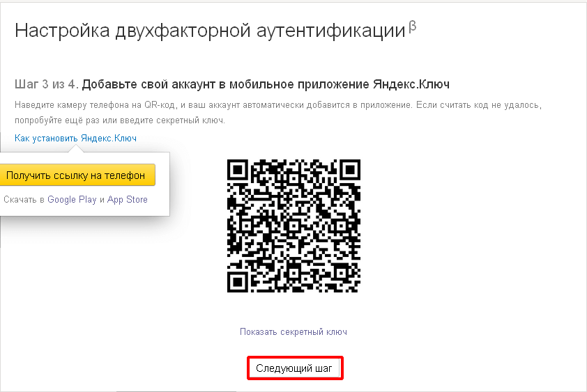Click the second line about секретный ключ instructions
587x392 pixels.
tap(120, 120)
